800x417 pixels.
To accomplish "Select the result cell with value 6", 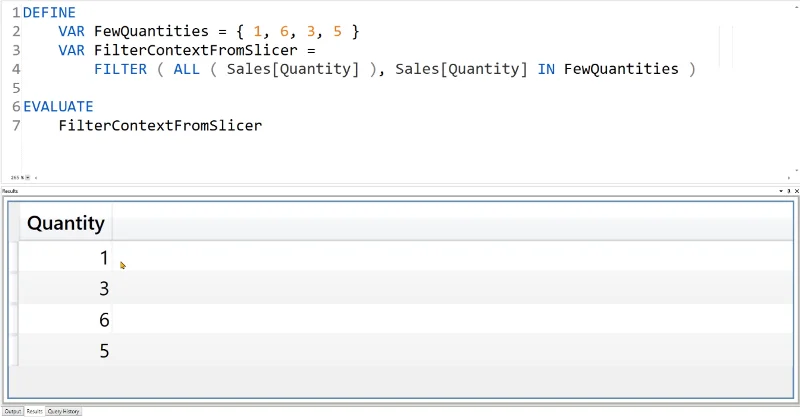I will [66, 320].
